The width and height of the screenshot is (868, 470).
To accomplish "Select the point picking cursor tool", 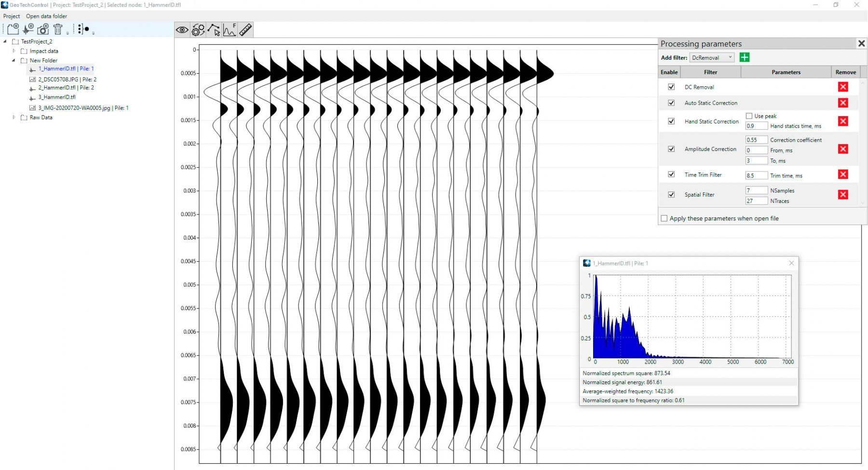I will 214,30.
